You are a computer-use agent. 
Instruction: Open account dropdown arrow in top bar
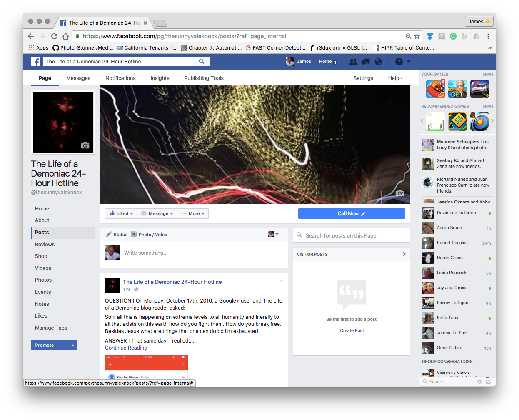pos(409,62)
